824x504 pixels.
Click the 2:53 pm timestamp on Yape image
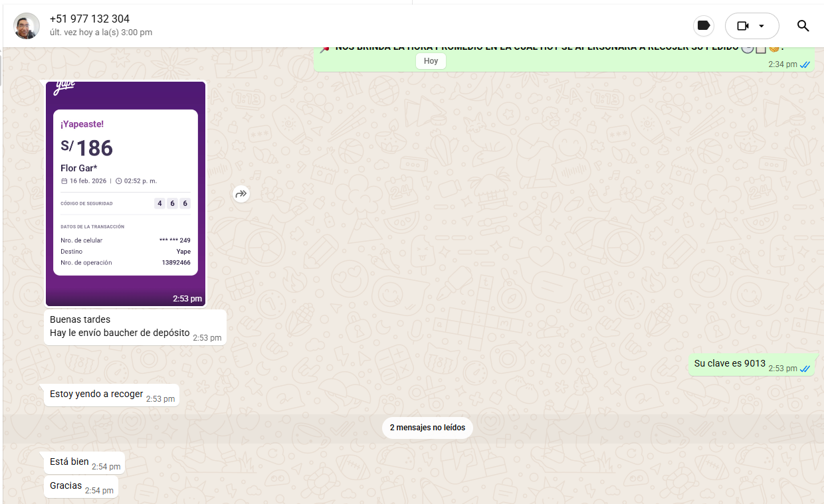[187, 299]
